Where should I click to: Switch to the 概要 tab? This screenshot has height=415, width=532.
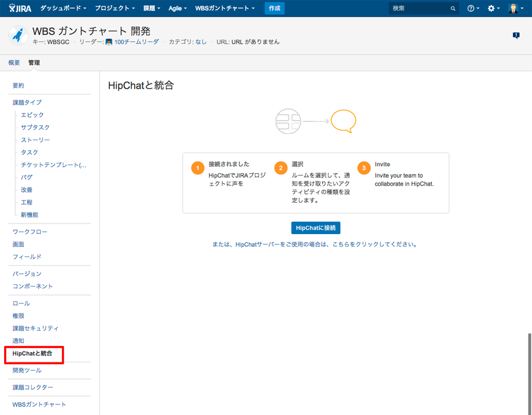(14, 63)
